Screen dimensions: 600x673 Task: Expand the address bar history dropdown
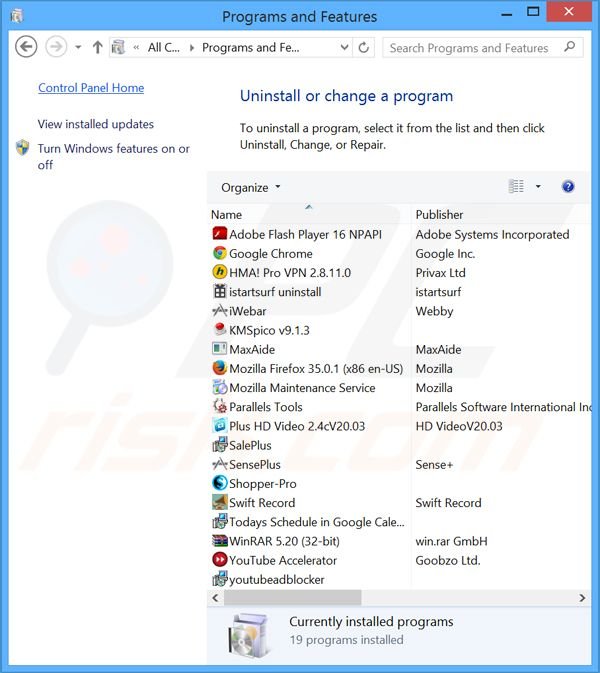pos(344,47)
